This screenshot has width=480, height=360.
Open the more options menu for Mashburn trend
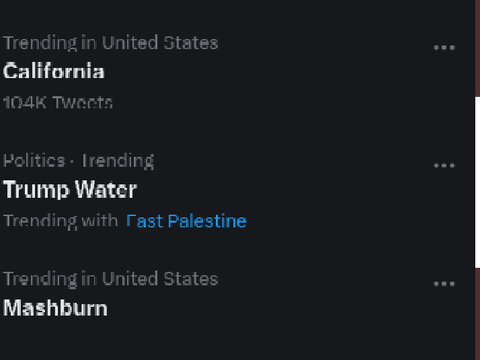click(444, 284)
